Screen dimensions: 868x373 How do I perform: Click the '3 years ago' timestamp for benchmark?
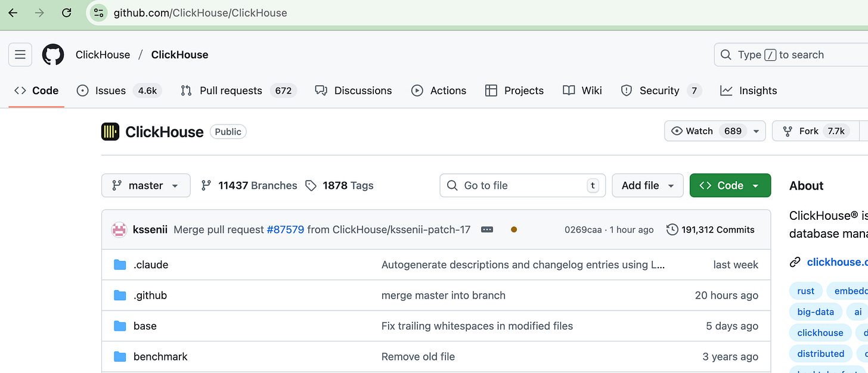730,357
